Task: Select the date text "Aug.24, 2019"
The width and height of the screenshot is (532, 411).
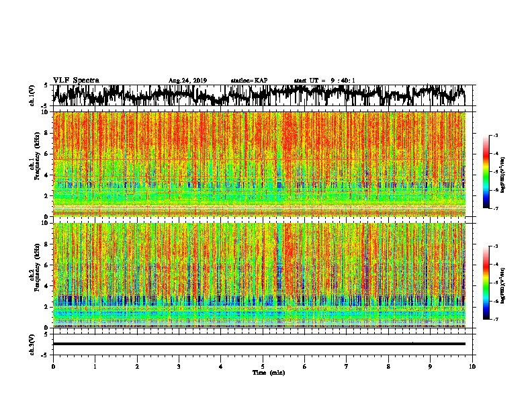Action: (x=187, y=81)
